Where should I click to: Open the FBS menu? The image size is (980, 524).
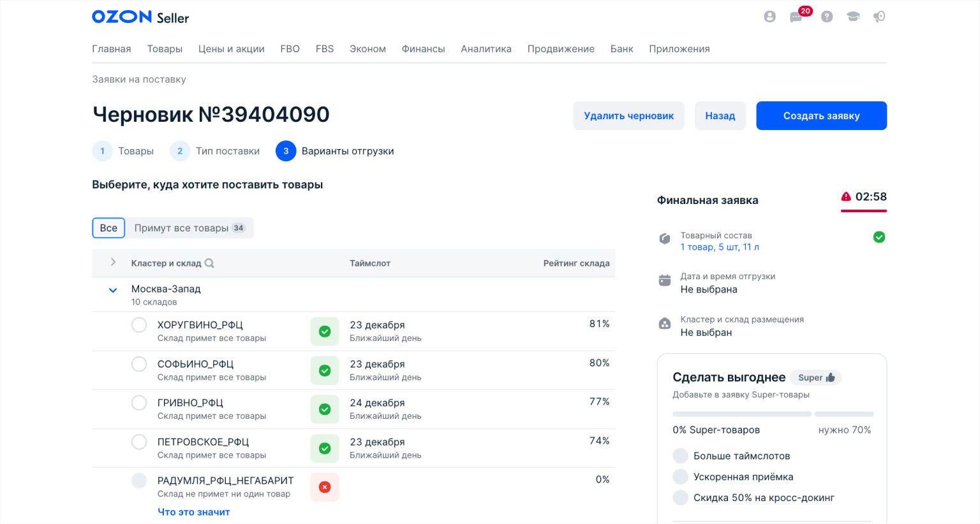click(325, 49)
